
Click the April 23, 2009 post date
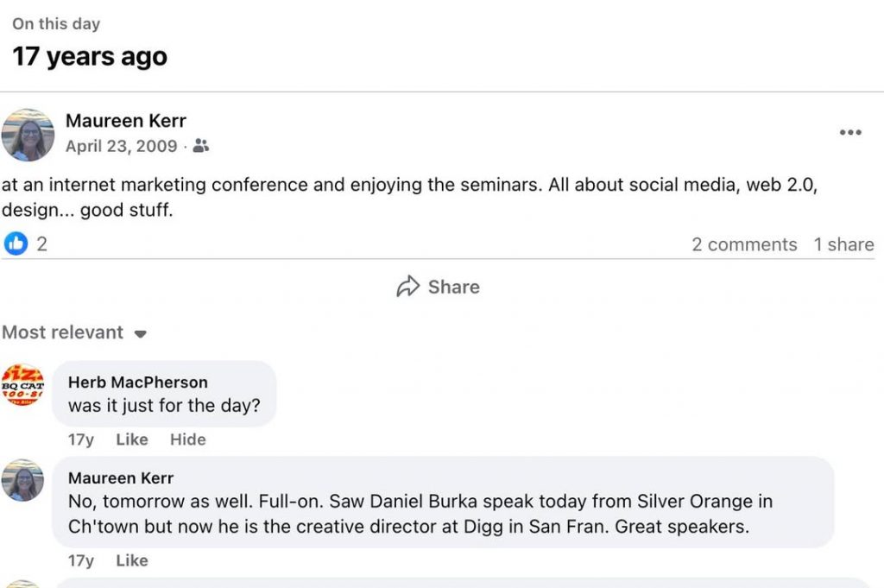[x=121, y=146]
